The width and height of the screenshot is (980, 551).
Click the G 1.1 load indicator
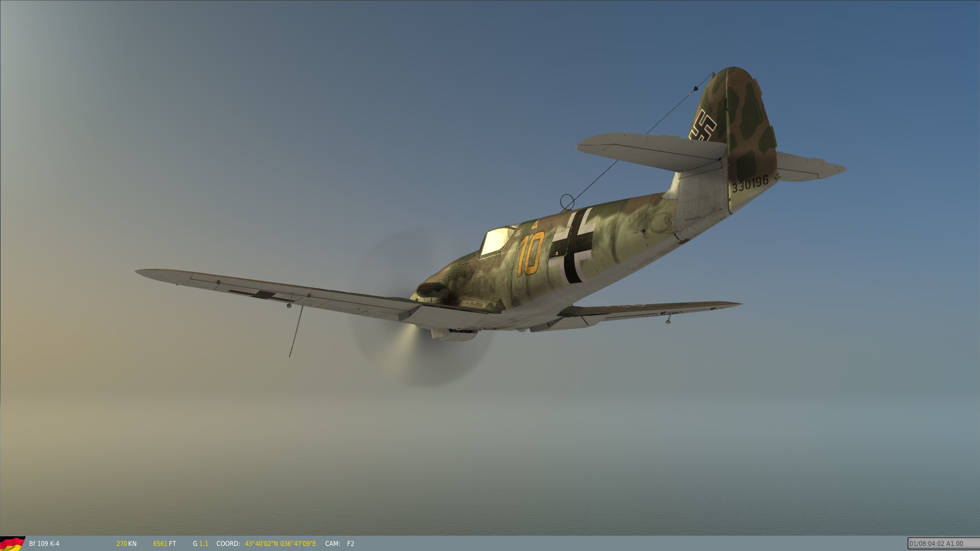201,544
